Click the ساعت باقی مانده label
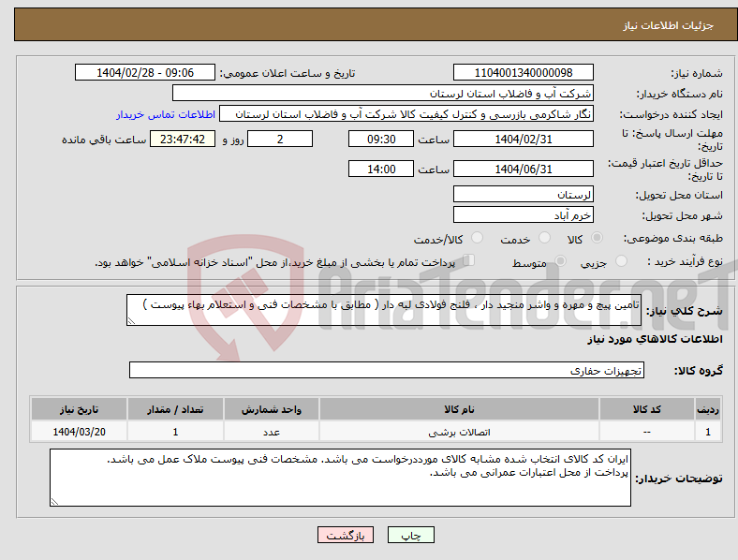 tap(104, 140)
